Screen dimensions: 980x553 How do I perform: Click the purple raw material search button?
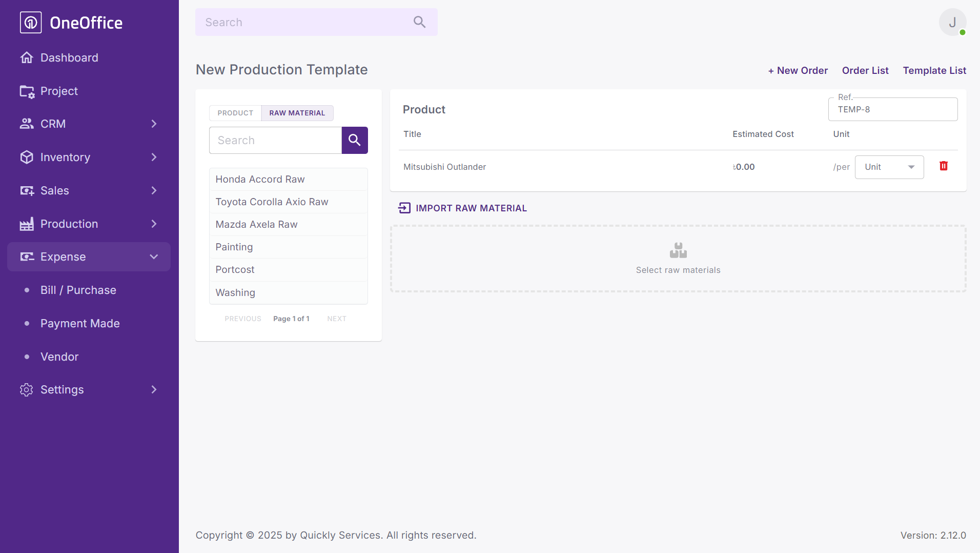(355, 140)
